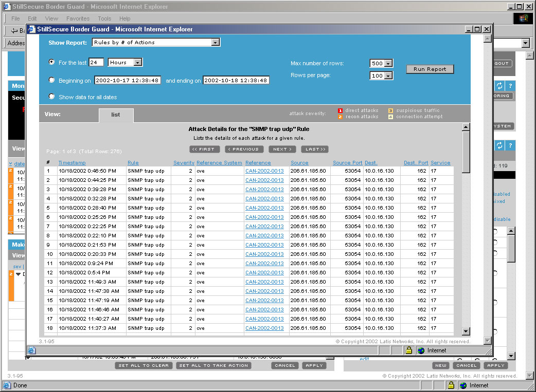Click the Run Report button
536x392 pixels.
pyautogui.click(x=430, y=69)
